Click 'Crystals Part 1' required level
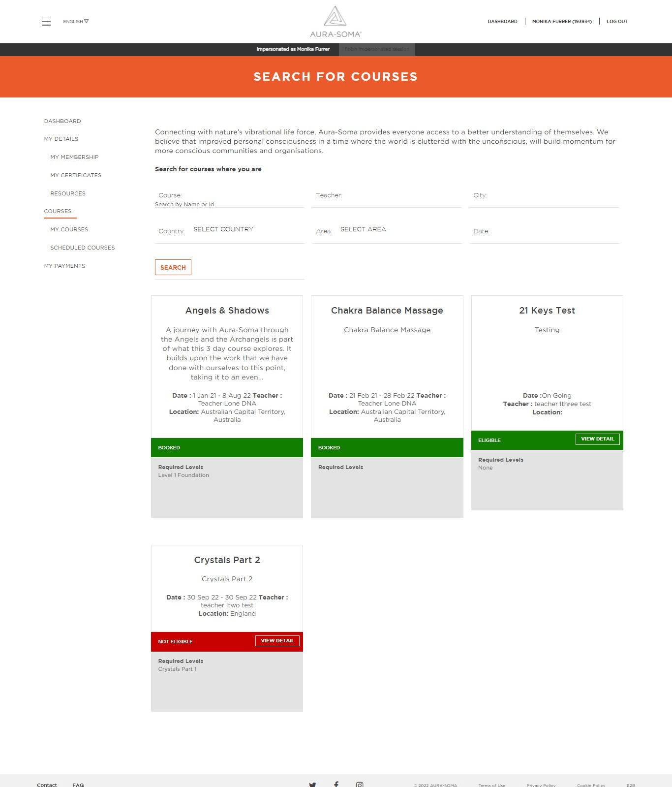Image resolution: width=672 pixels, height=787 pixels. point(177,669)
